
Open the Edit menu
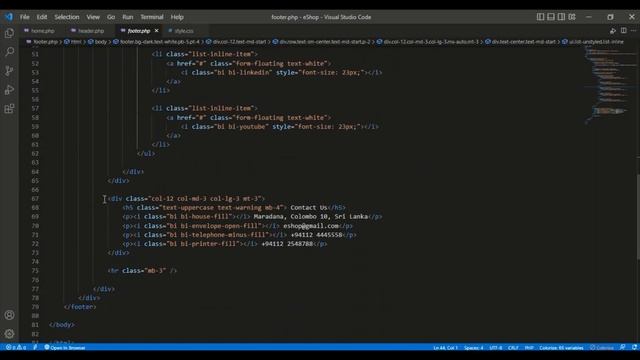(x=42, y=17)
